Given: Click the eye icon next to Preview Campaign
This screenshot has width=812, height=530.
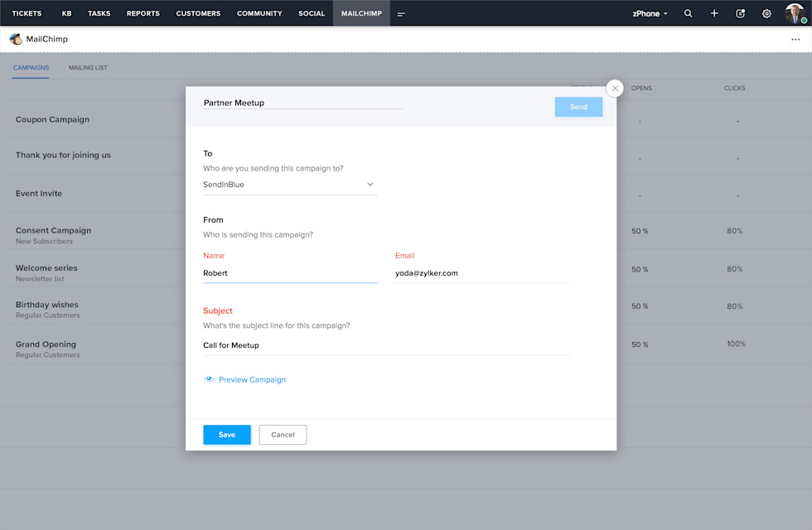Looking at the screenshot, I should pyautogui.click(x=208, y=378).
